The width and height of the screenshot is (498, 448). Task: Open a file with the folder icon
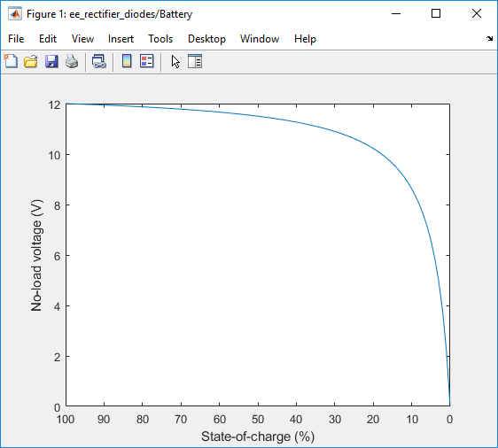tap(31, 61)
